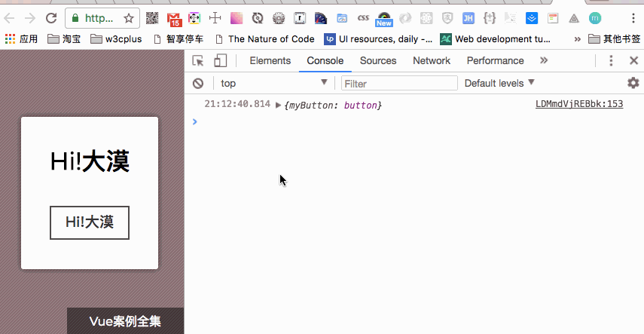This screenshot has height=334, width=644.
Task: Open console settings gear
Action: pyautogui.click(x=633, y=83)
